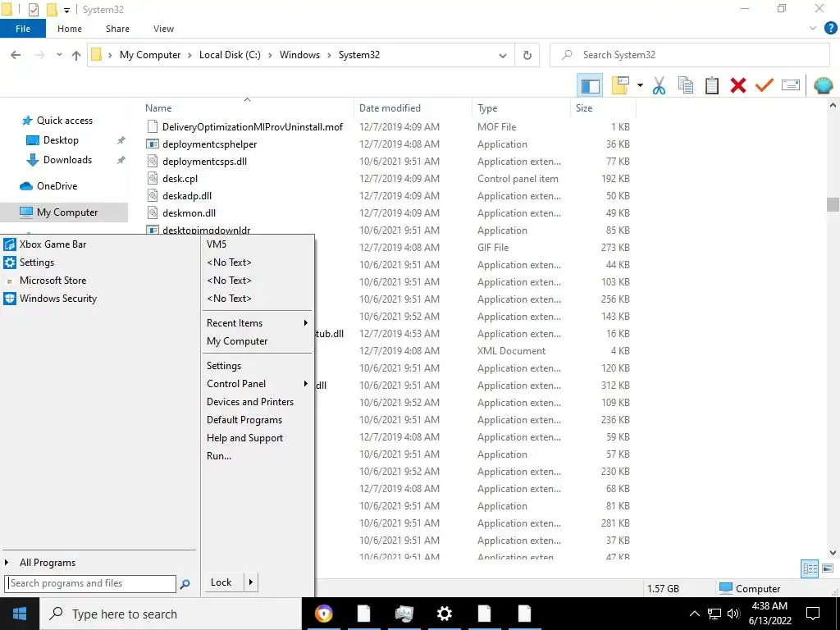Screen dimensions: 840x630
Task: Open My Computer from start menu
Action: tap(237, 341)
